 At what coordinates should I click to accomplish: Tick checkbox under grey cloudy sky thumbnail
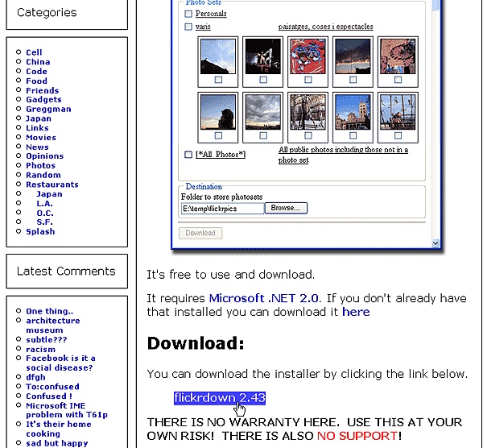point(263,135)
